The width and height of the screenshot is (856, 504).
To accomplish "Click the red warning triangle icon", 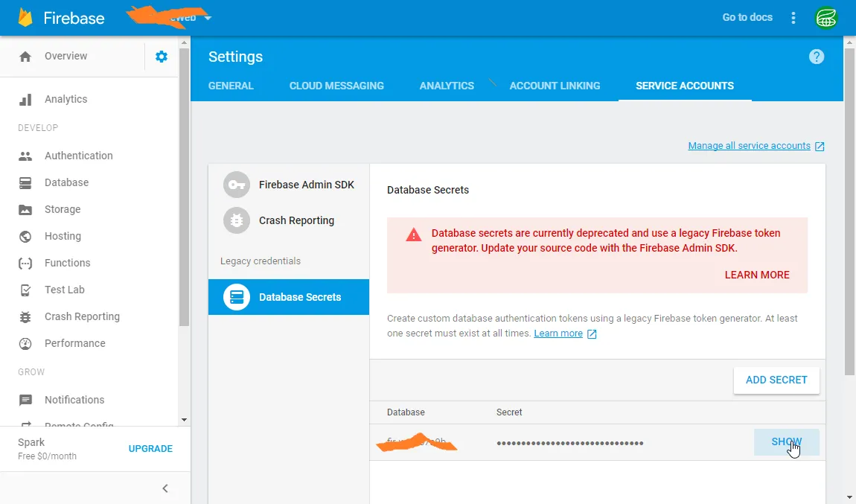I will coord(414,235).
